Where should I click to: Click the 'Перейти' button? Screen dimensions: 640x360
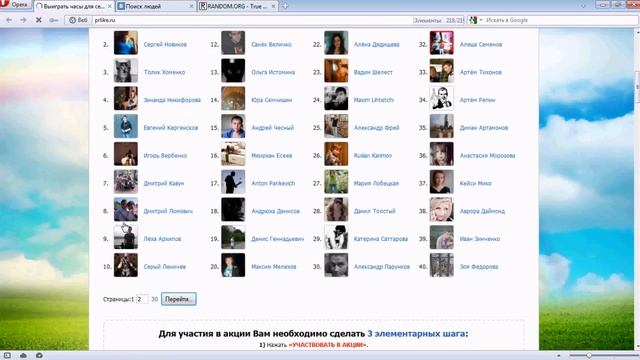pyautogui.click(x=178, y=299)
